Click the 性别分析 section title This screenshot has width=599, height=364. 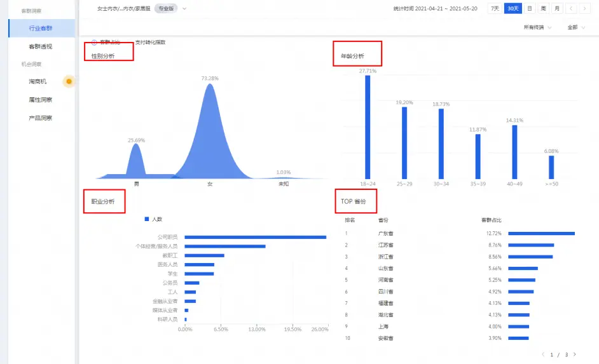click(x=103, y=56)
